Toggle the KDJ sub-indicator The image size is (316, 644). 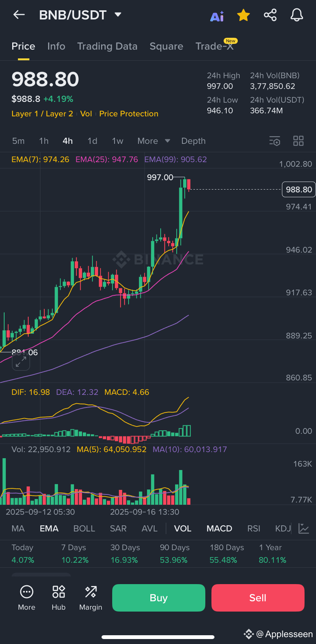click(x=283, y=528)
